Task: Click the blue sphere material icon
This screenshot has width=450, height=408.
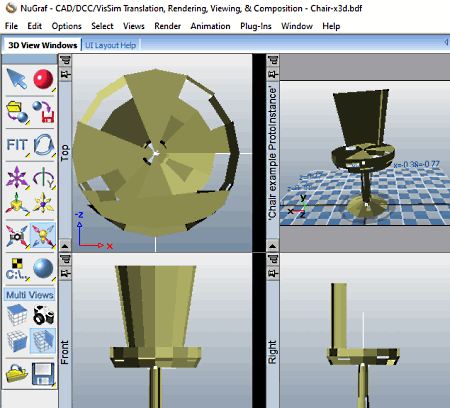Action: (43, 269)
